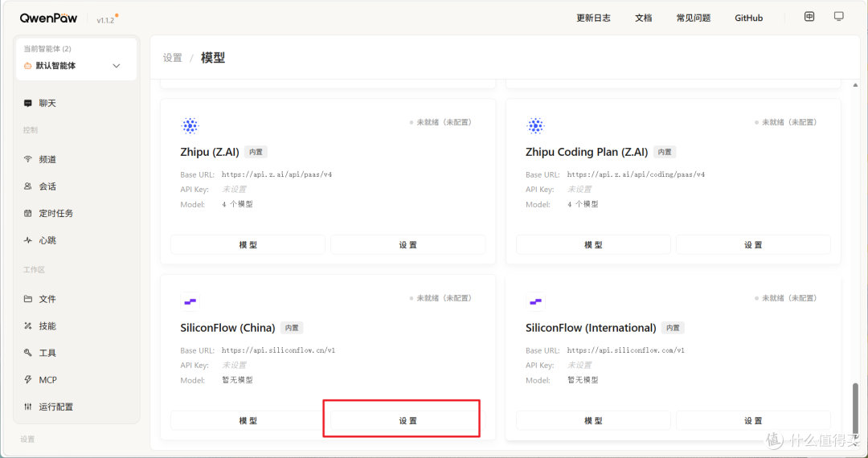Click the api.siliconflow.cn/v1 base URL
The height and width of the screenshot is (458, 868).
(x=278, y=350)
